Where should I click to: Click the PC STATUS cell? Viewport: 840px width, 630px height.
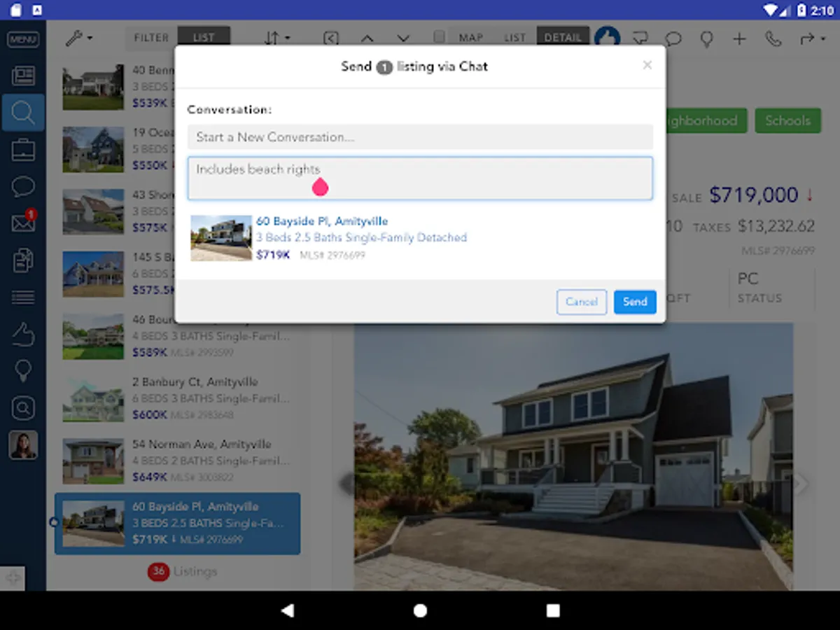point(771,288)
